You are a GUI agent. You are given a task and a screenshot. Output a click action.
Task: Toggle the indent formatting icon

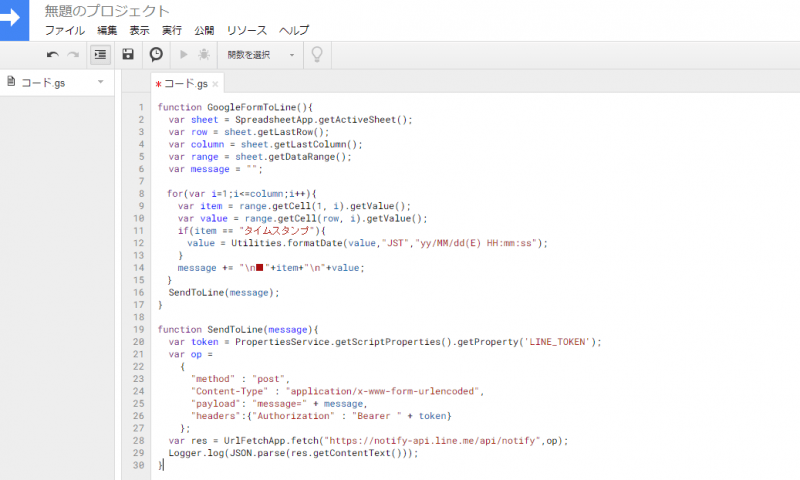point(101,55)
